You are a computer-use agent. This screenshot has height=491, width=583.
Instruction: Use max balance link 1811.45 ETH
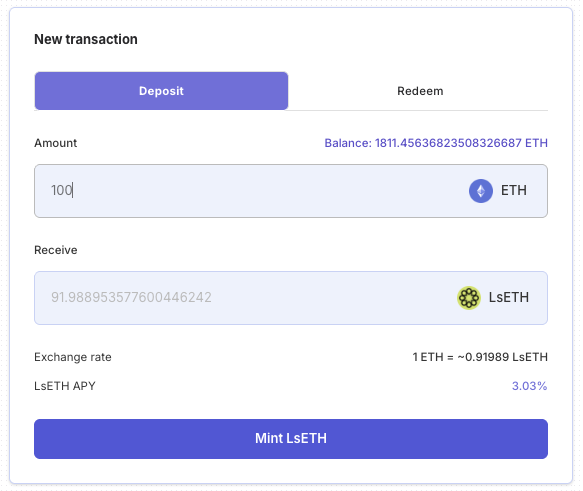click(436, 143)
